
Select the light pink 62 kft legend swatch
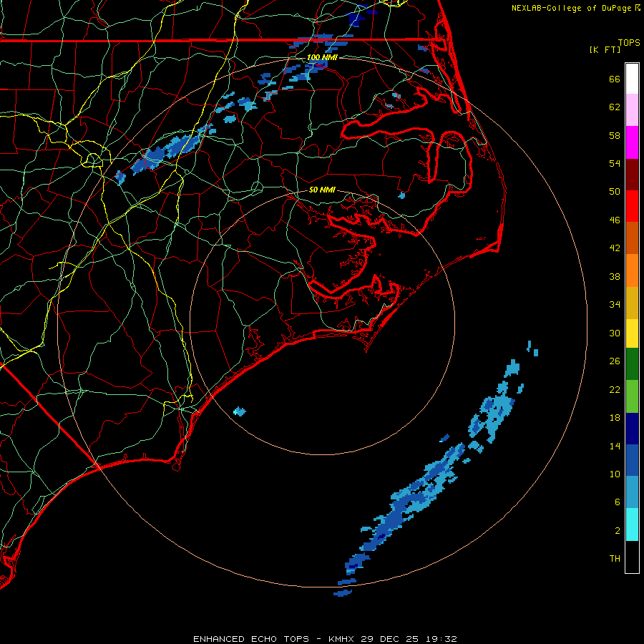pyautogui.click(x=632, y=109)
